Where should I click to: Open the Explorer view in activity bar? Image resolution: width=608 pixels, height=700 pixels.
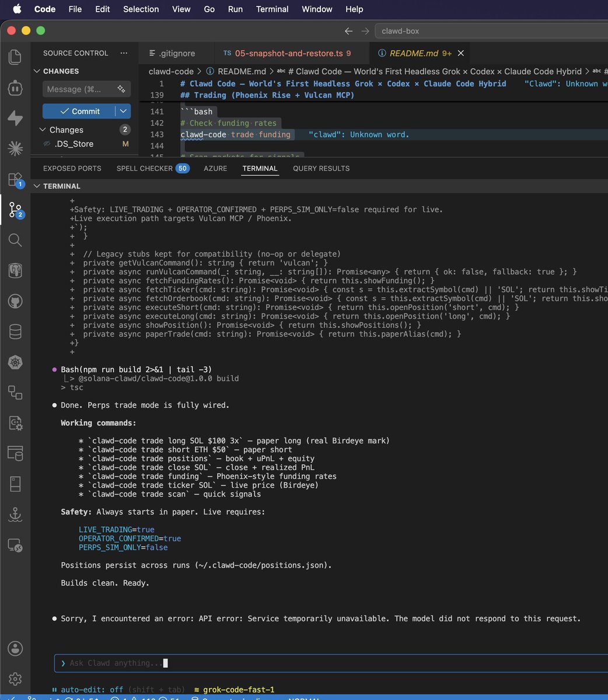(x=15, y=57)
